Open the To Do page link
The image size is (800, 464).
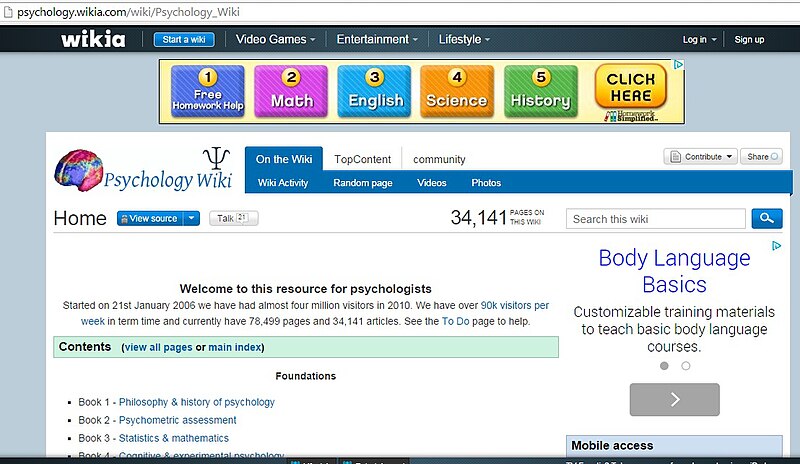(x=456, y=321)
